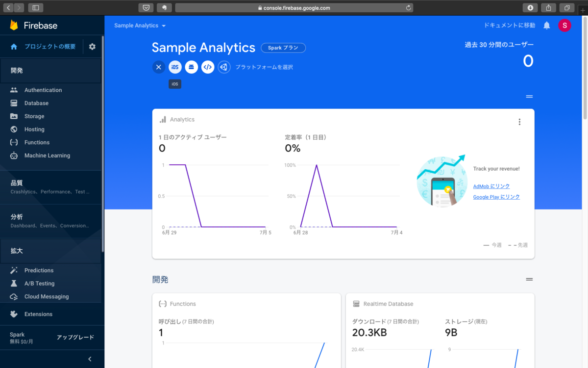
Task: Go back in Safari
Action: (8, 8)
